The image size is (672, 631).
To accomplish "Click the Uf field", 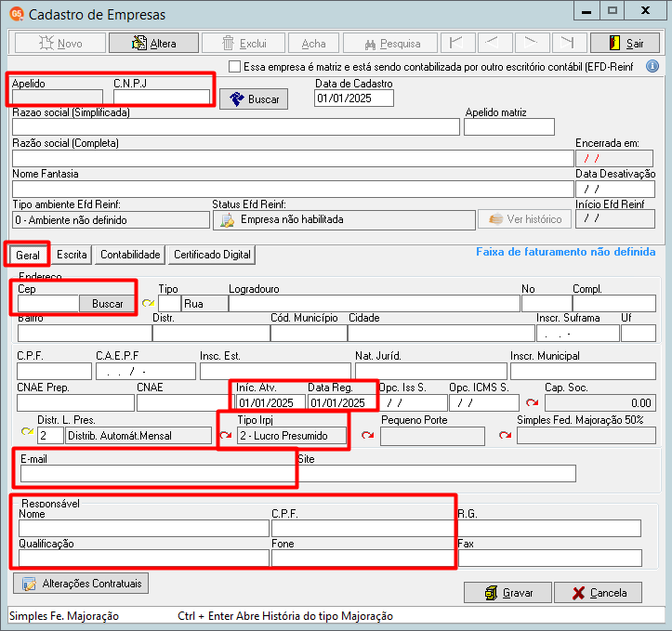I will 639,333.
